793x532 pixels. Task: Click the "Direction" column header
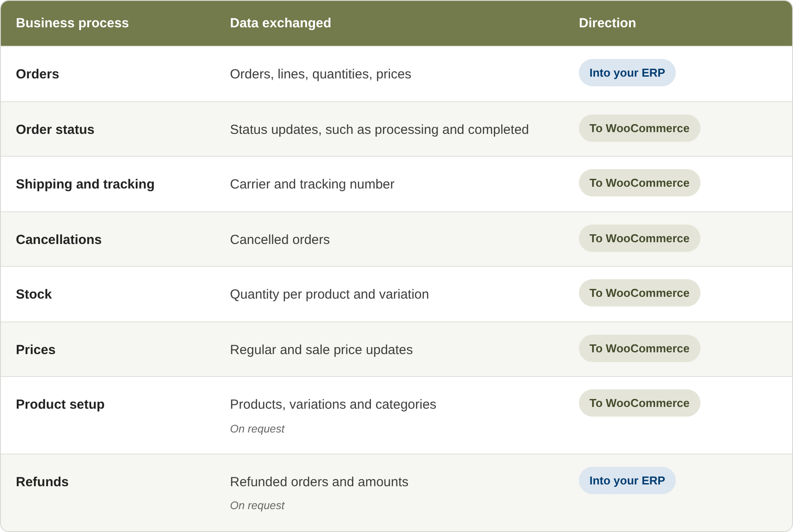click(608, 23)
